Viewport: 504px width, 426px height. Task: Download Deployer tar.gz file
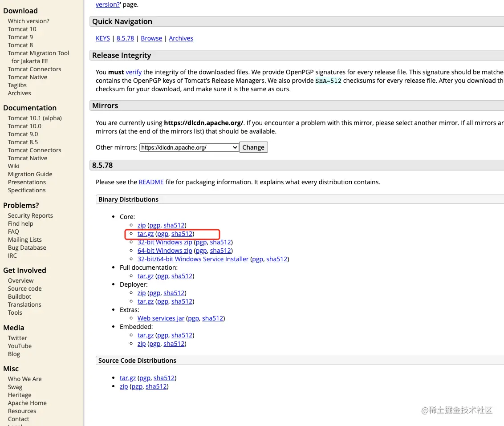pyautogui.click(x=146, y=301)
